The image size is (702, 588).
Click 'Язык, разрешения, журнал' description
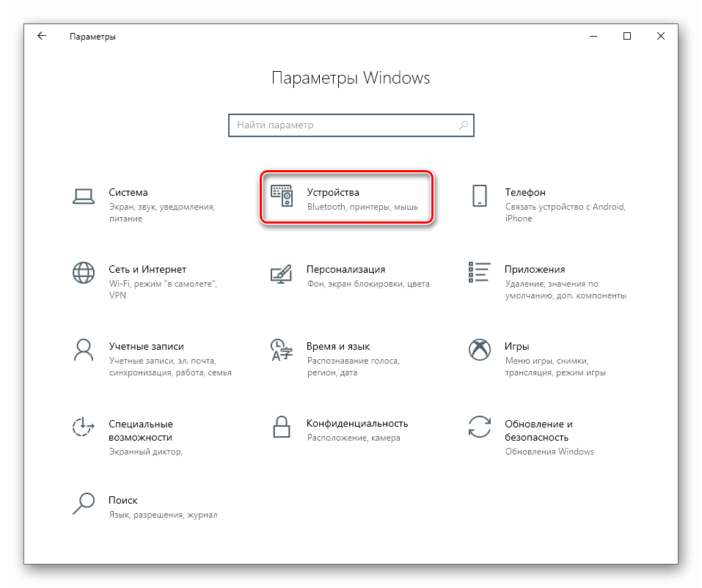[163, 515]
